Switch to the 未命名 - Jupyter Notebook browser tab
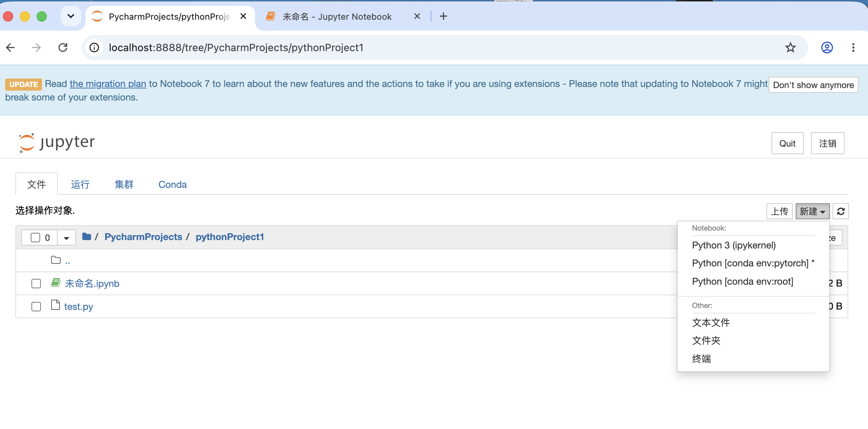Screen dimensions: 868x429 pos(337,16)
